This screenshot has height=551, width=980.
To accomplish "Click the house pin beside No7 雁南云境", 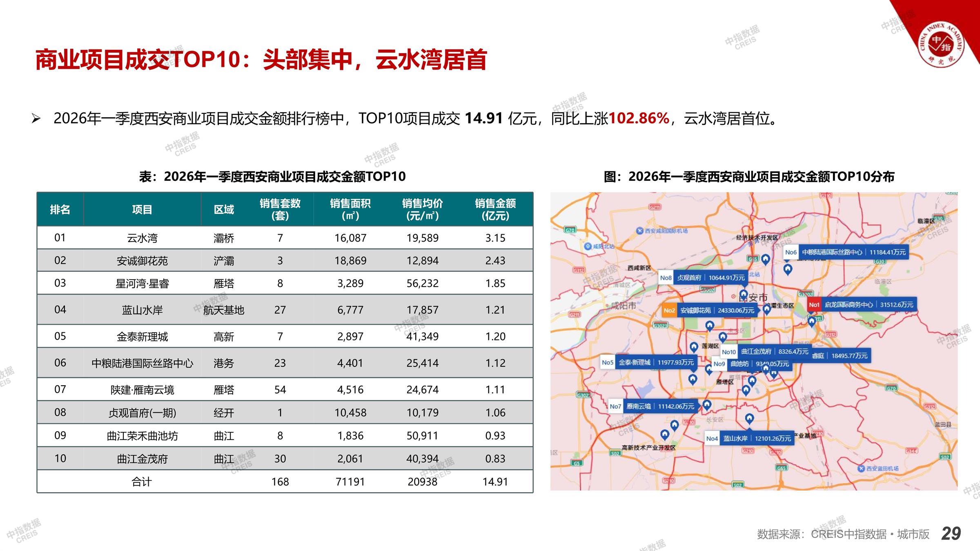I will pos(707,405).
